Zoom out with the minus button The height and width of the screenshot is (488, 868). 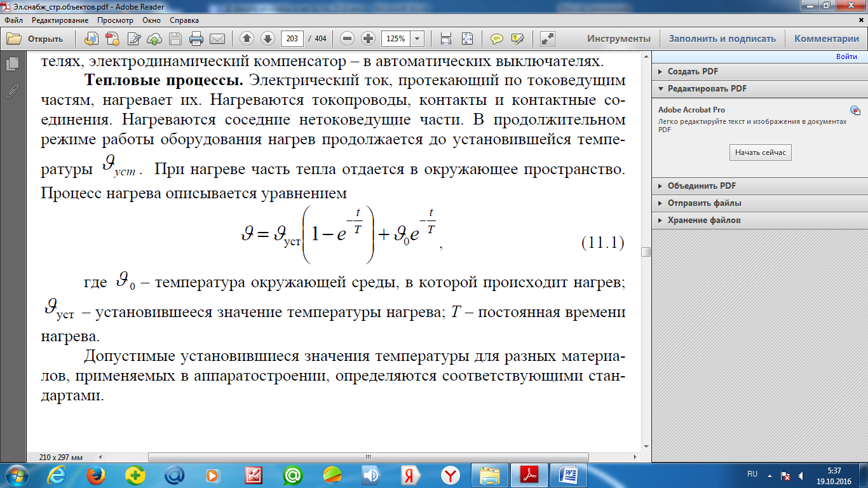point(347,39)
